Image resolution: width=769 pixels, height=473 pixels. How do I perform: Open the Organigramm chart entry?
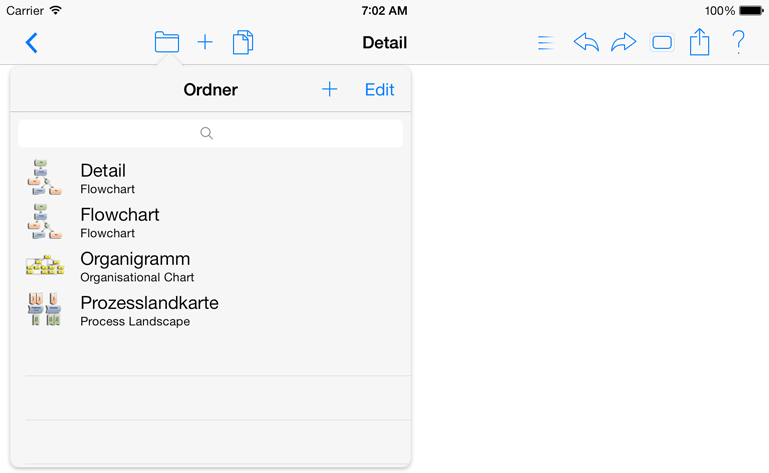click(x=210, y=266)
